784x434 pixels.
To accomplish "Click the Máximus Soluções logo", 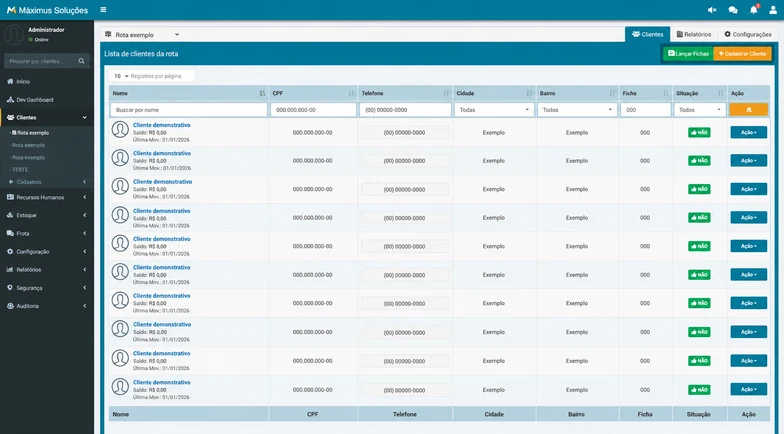I will click(x=48, y=10).
